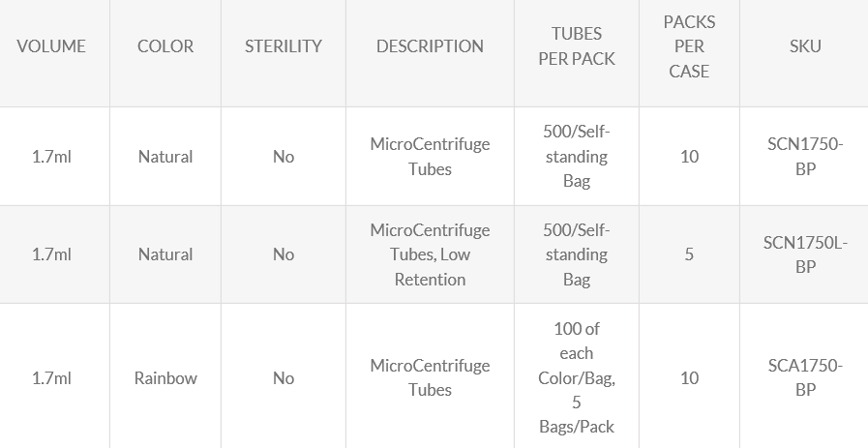This screenshot has width=868, height=448.
Task: Select tubes per pack cell for SCN1750-BP
Action: point(577,157)
